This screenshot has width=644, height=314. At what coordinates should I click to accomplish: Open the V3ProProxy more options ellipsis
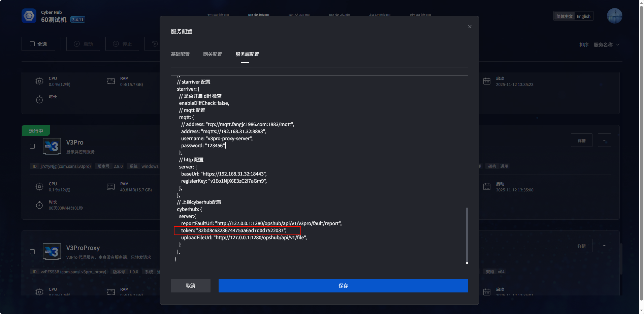[x=604, y=246]
